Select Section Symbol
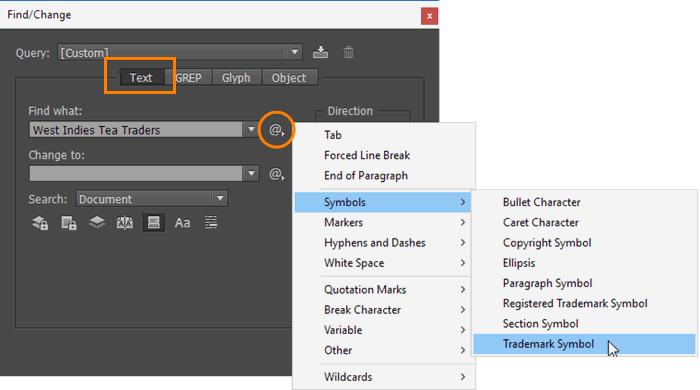 [x=584, y=324]
